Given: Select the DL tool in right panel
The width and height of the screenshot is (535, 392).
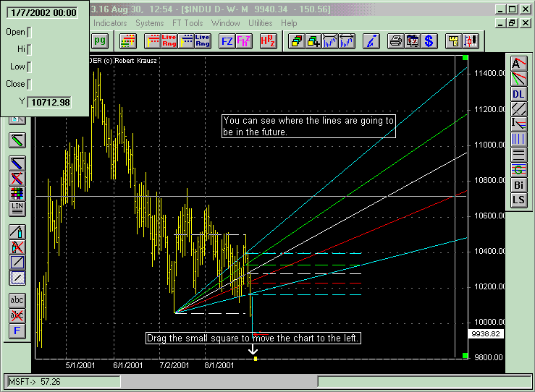Looking at the screenshot, I should [x=518, y=94].
